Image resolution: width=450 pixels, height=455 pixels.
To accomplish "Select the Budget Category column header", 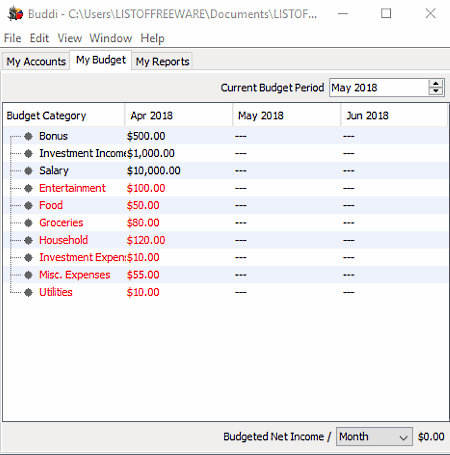I will click(x=64, y=115).
